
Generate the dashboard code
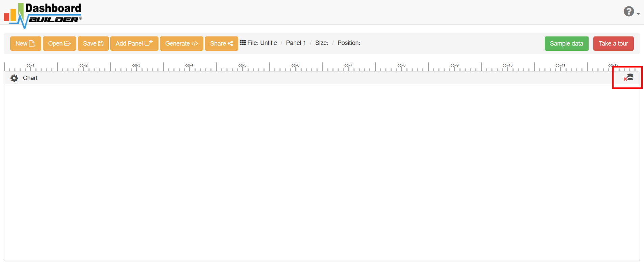pyautogui.click(x=181, y=44)
